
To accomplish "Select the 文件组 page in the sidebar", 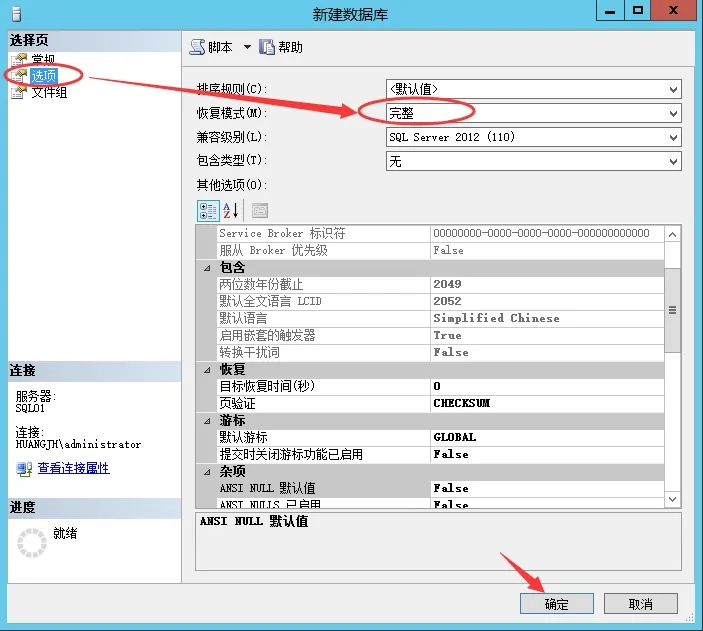I will [x=49, y=92].
